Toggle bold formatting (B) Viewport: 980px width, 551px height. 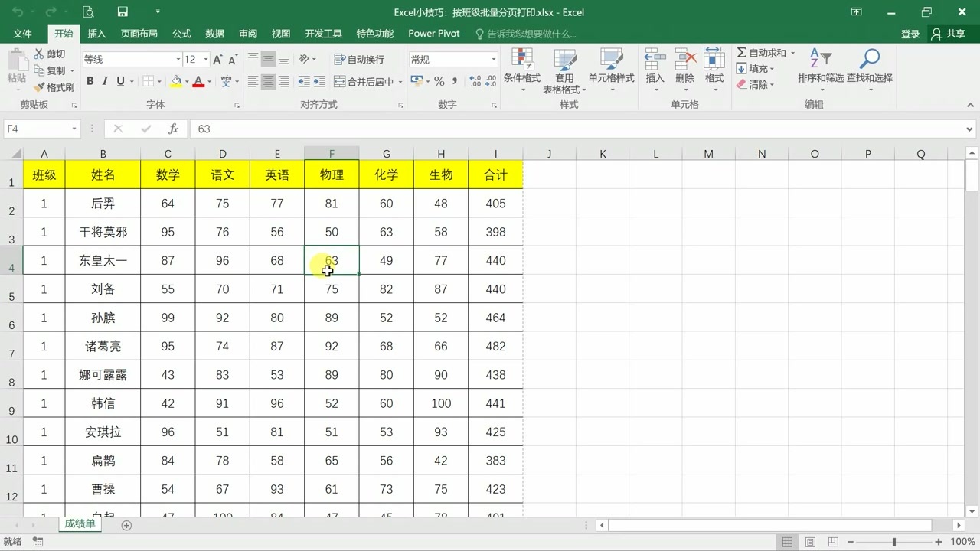tap(90, 81)
